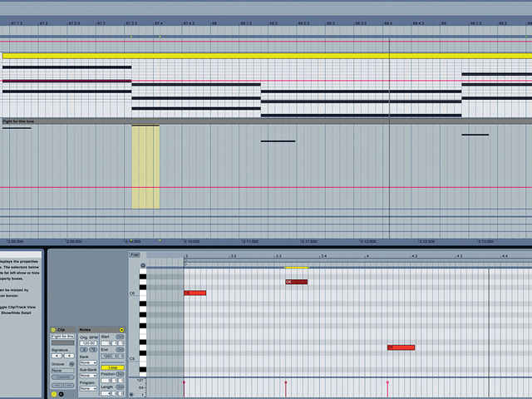Screen dimensions: 532x399
Task: Click the loop Length bar value field
Action: [x=106, y=393]
